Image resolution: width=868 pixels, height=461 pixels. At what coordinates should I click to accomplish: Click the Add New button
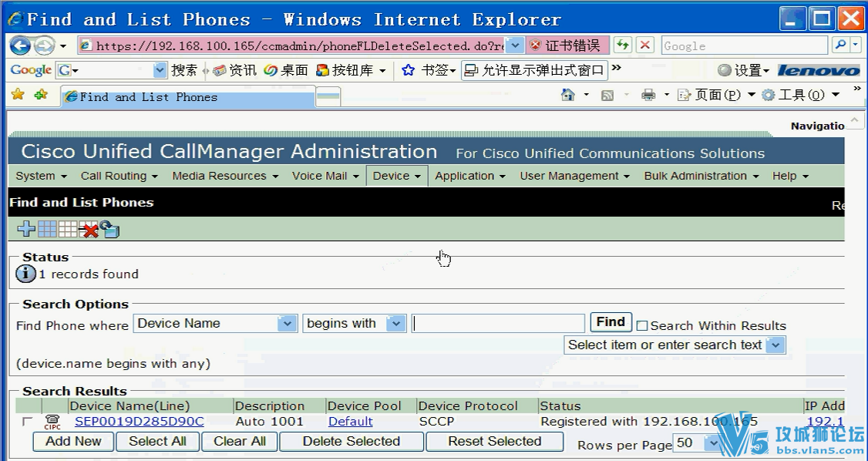pos(74,442)
